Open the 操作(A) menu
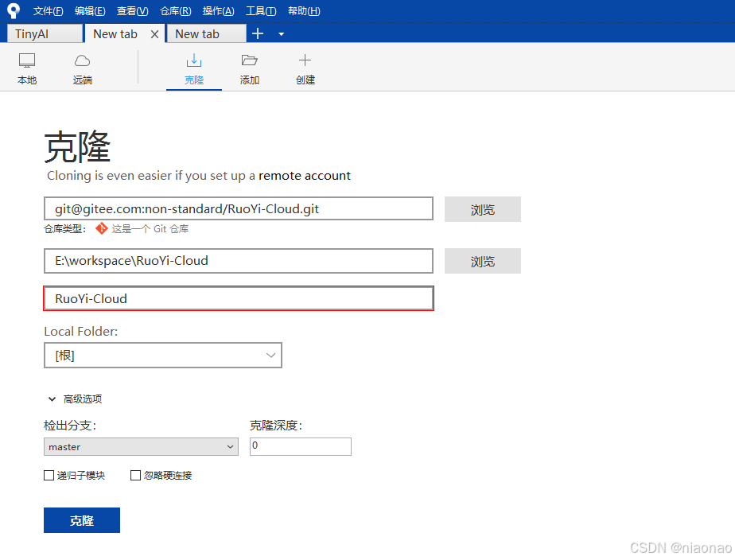The height and width of the screenshot is (560, 735). click(219, 11)
